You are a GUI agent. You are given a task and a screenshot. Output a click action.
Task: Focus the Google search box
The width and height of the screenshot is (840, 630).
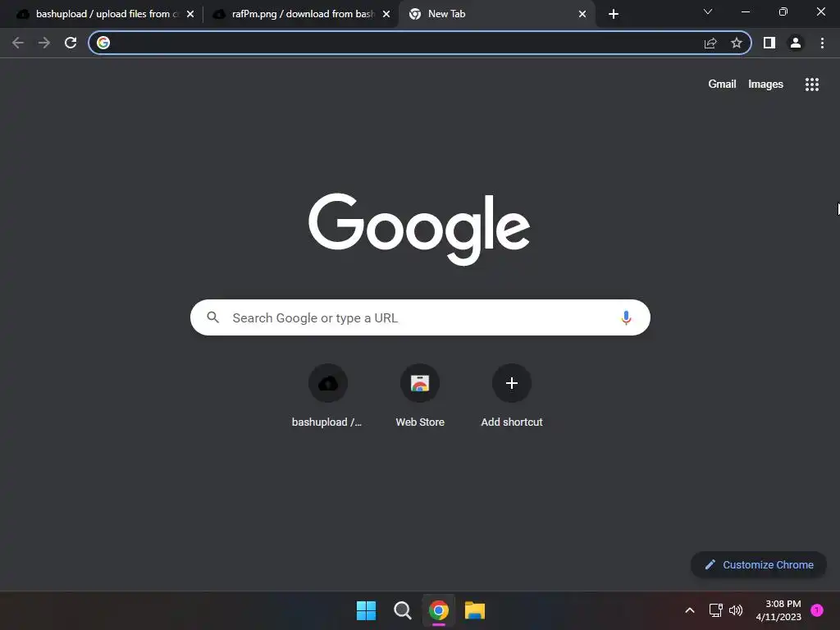click(x=420, y=317)
